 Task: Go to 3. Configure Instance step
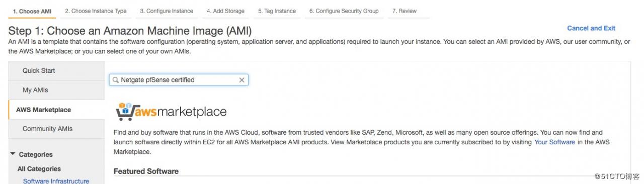[167, 11]
